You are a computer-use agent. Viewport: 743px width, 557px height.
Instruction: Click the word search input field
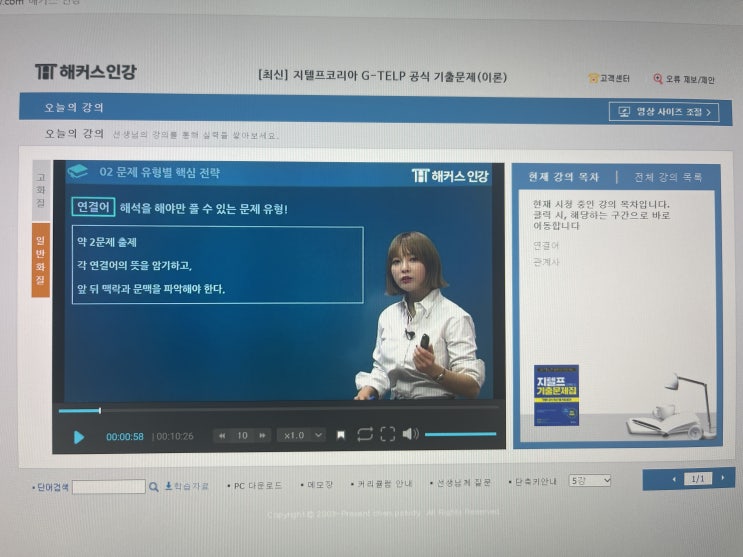pyautogui.click(x=109, y=486)
